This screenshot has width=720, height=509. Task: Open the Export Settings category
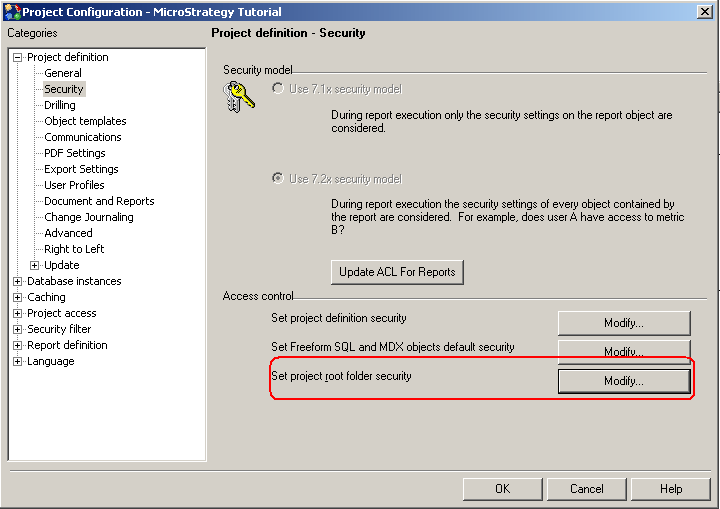coord(81,169)
